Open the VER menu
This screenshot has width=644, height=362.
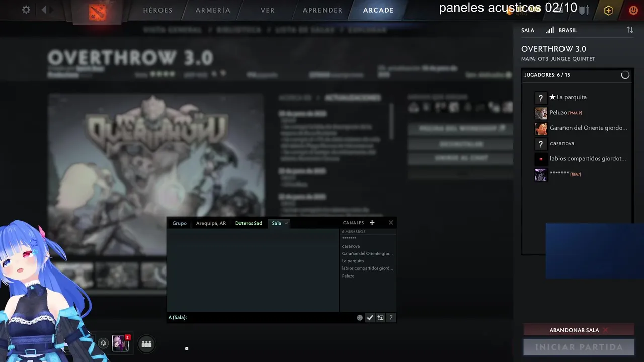(x=268, y=10)
